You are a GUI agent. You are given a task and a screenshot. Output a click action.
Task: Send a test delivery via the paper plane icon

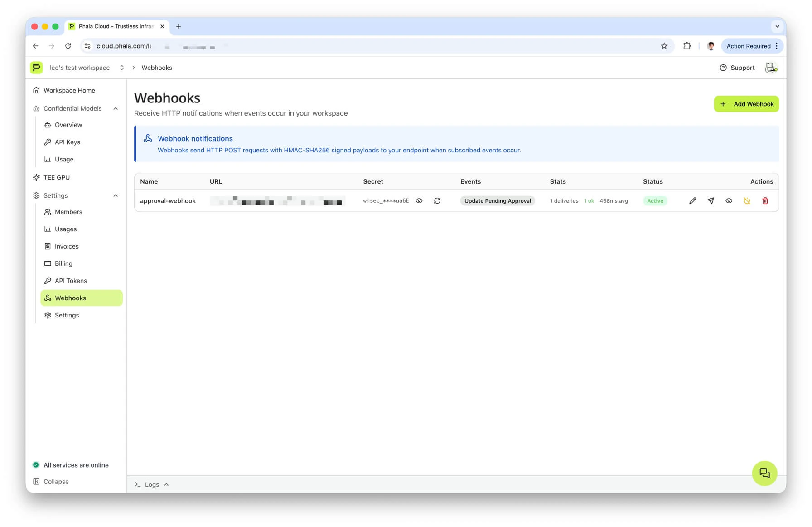click(711, 200)
